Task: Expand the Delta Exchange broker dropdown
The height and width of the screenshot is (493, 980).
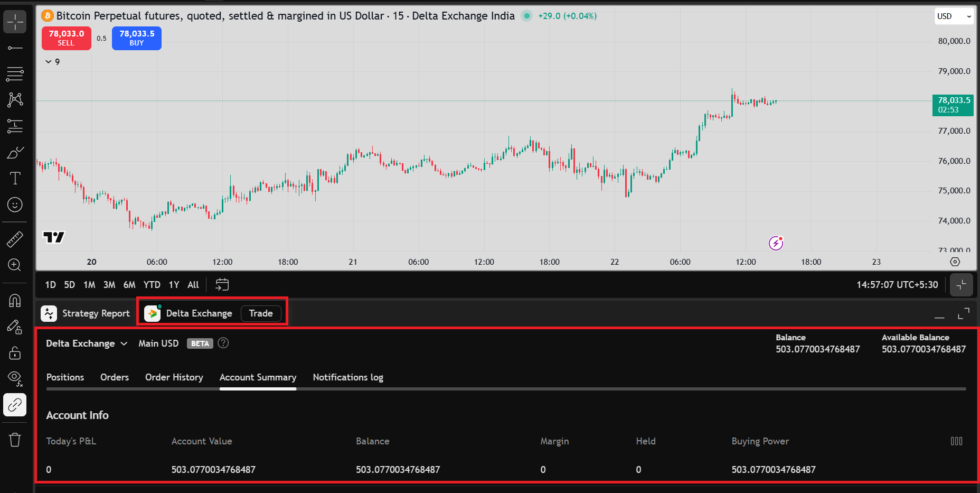Action: click(87, 343)
